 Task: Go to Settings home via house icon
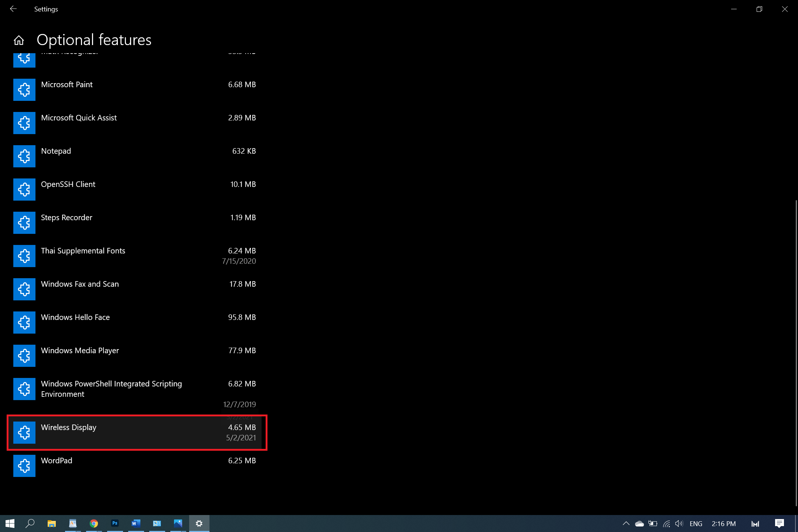[19, 40]
